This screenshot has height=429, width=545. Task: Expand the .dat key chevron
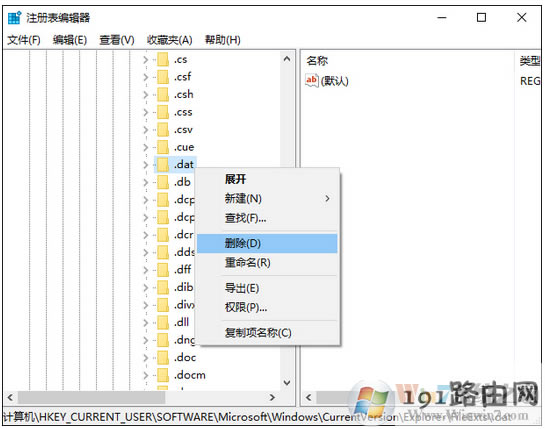pyautogui.click(x=146, y=165)
